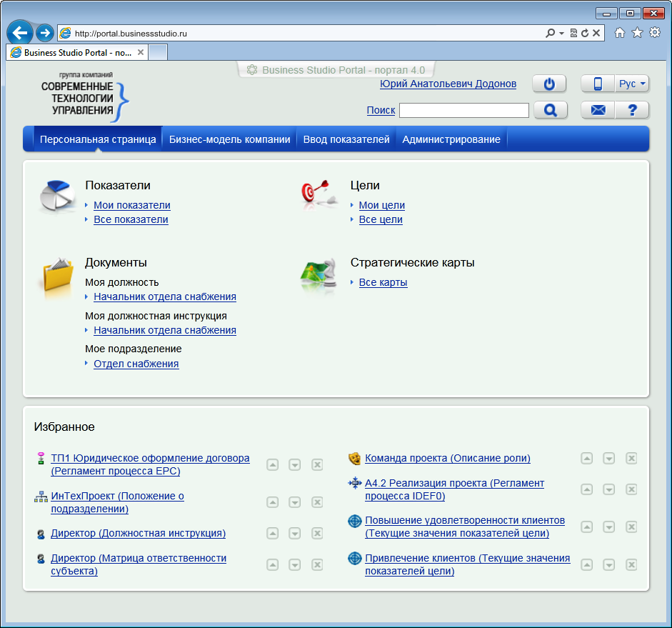Open the Мои показатели link
Viewport: 672px width, 628px height.
coord(132,205)
